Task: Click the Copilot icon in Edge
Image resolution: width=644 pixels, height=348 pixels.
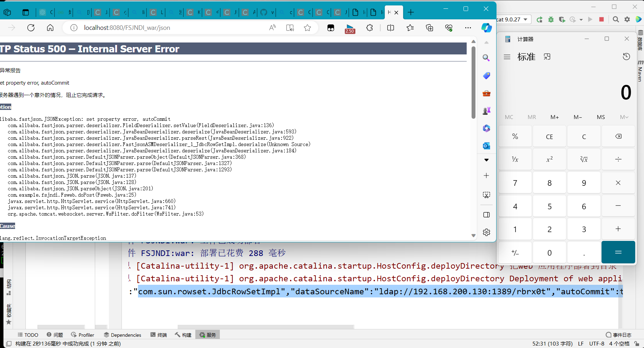Action: click(x=486, y=28)
